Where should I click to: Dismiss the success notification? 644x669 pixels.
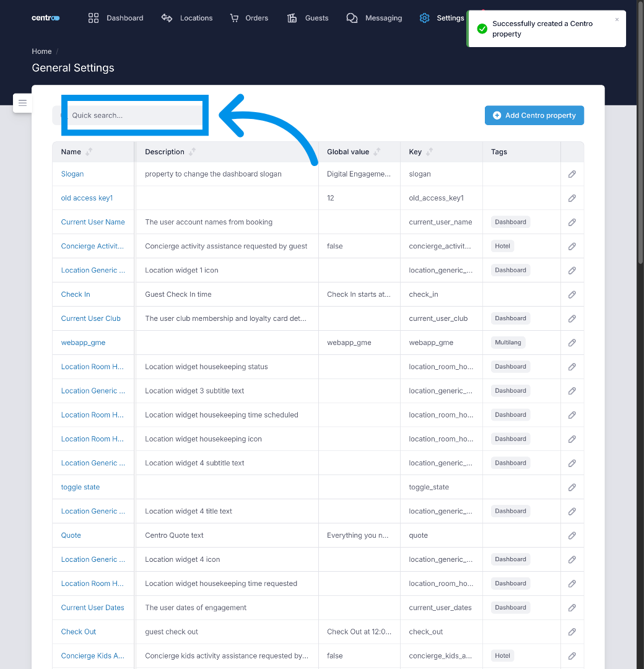click(617, 19)
